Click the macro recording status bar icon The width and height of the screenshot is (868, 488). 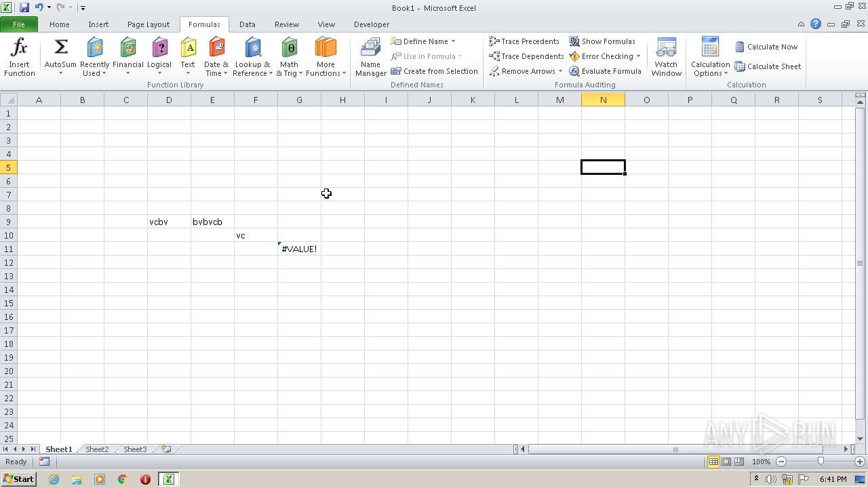point(44,462)
